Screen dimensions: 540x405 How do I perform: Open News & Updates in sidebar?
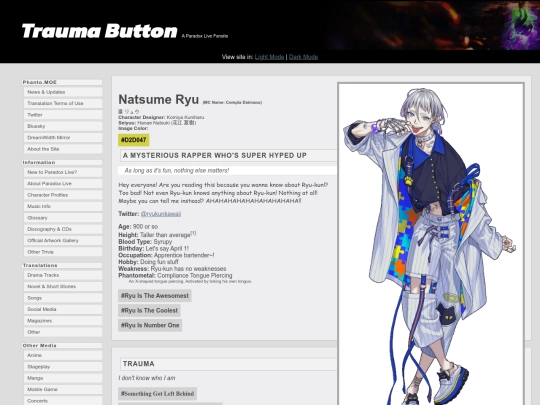click(x=63, y=92)
